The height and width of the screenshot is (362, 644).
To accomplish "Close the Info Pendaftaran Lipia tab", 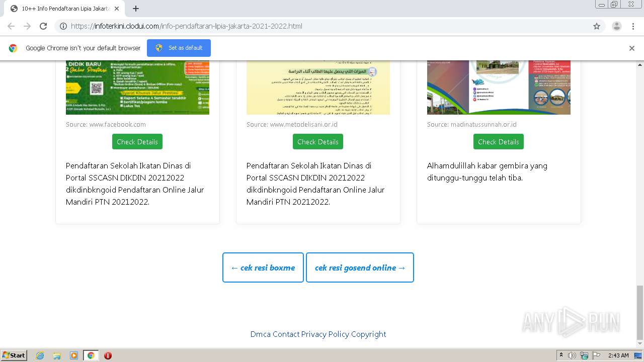I will pyautogui.click(x=116, y=9).
